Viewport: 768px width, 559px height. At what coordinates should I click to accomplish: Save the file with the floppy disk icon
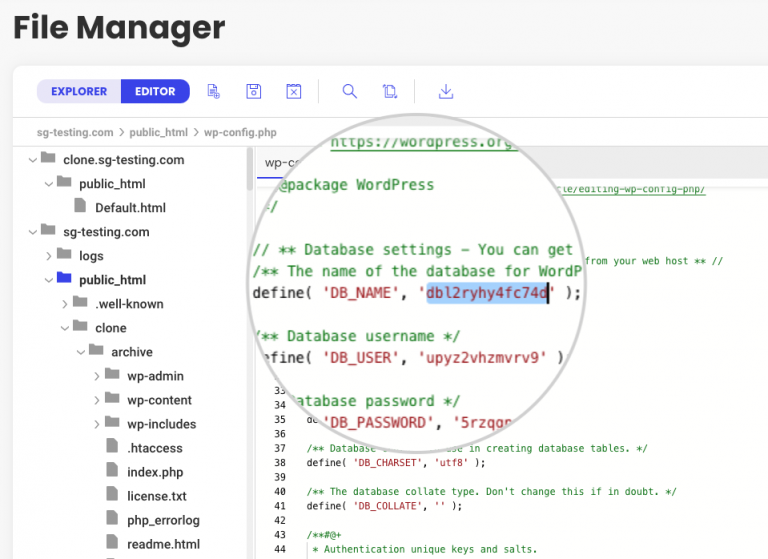253,91
